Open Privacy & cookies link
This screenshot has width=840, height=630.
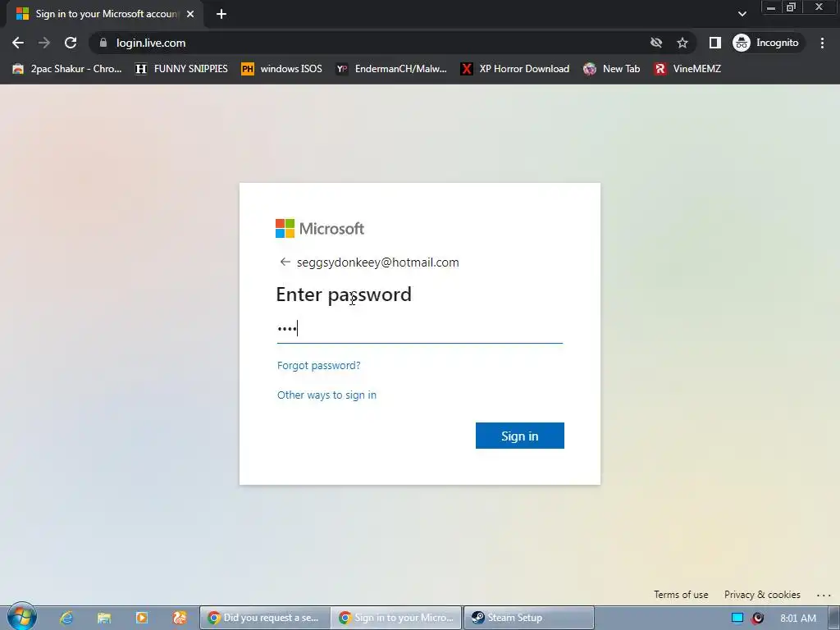762,595
